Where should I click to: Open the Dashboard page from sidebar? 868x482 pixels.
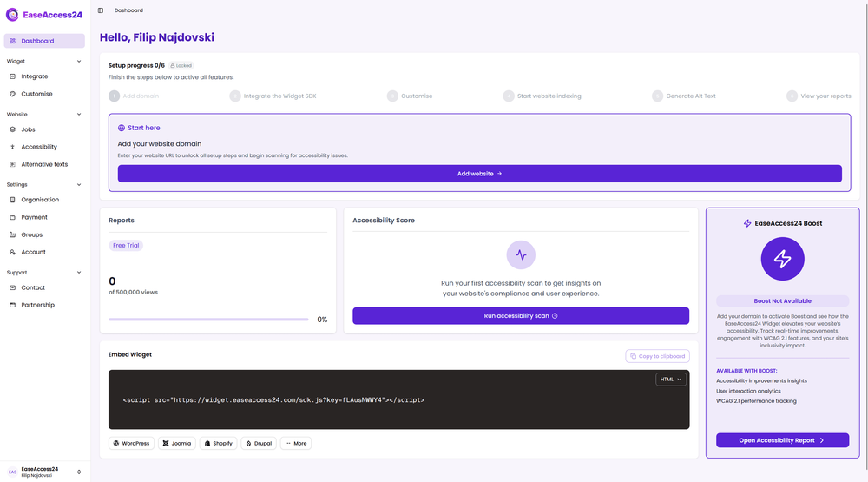click(44, 41)
